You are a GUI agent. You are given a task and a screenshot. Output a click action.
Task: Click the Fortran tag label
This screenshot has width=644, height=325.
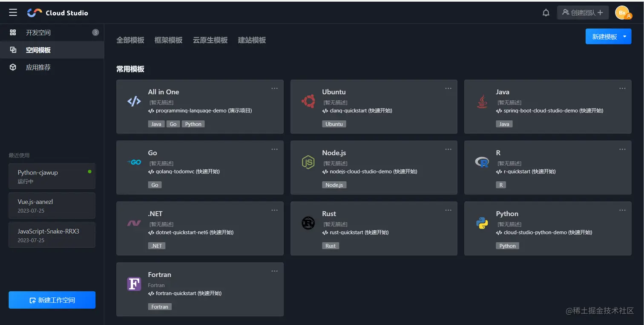pyautogui.click(x=160, y=307)
